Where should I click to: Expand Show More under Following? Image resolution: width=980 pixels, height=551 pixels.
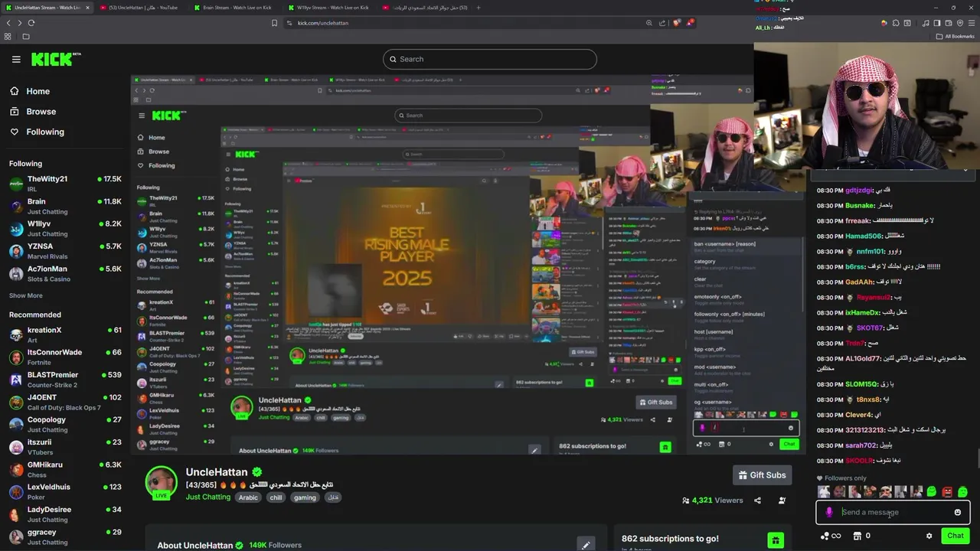(x=26, y=295)
